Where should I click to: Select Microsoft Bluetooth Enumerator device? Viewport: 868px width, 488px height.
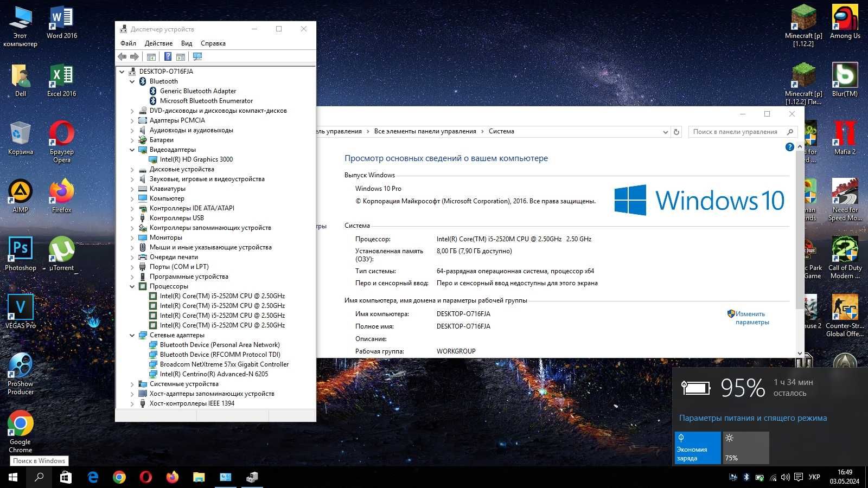(206, 101)
